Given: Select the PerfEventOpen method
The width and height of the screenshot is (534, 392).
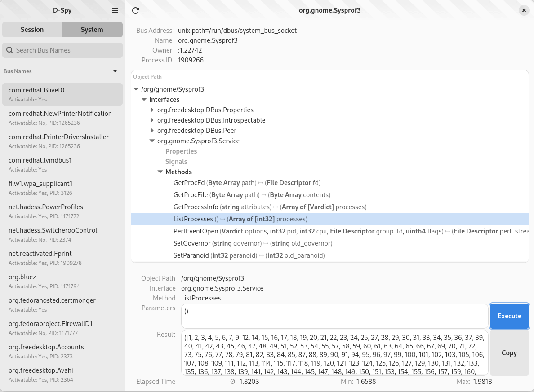Looking at the screenshot, I should coord(329,231).
